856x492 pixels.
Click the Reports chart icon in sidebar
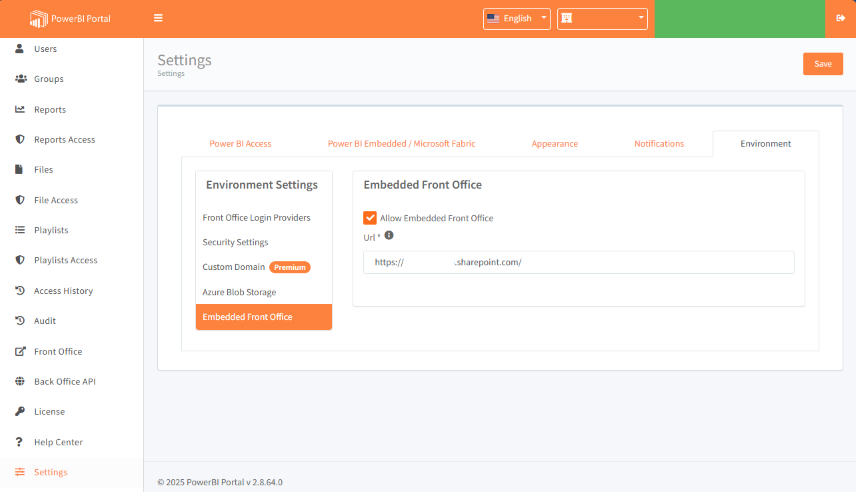tap(20, 109)
